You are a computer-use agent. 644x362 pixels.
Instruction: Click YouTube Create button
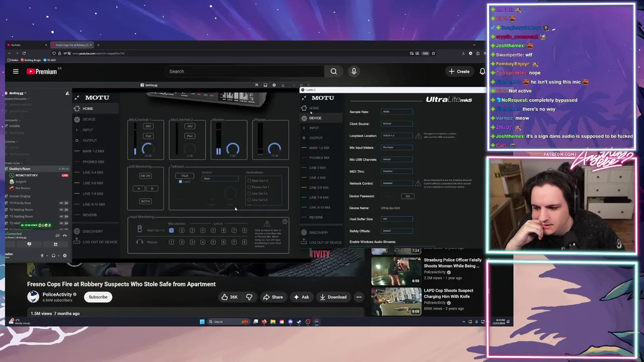coord(459,71)
